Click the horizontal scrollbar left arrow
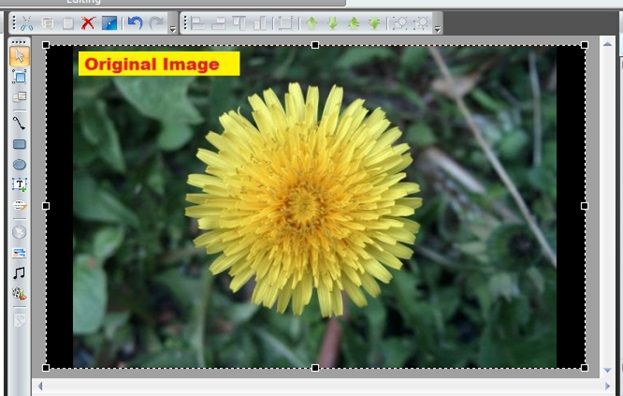 (x=40, y=386)
